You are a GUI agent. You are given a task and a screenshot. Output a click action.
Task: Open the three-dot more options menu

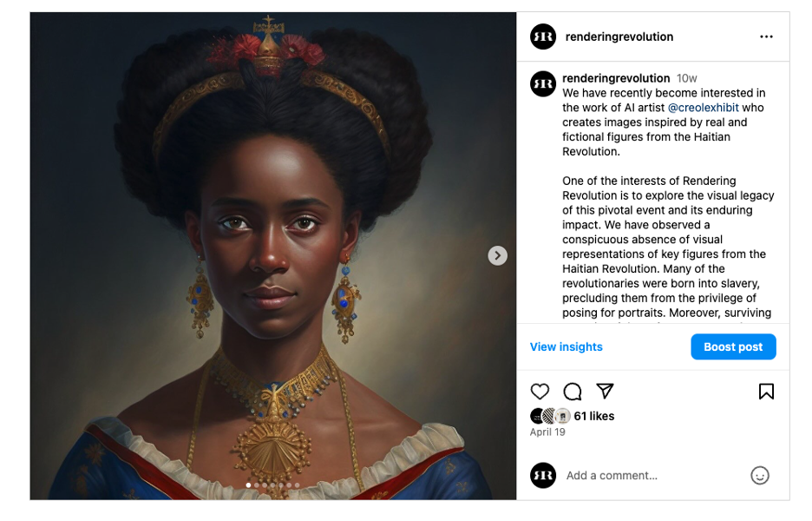(766, 36)
